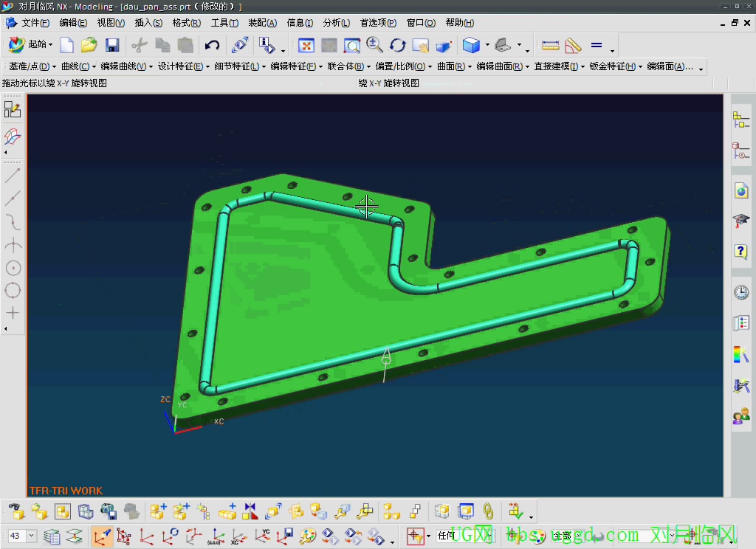Save the part with the floppy disk icon
This screenshot has height=549, width=756.
[x=112, y=45]
